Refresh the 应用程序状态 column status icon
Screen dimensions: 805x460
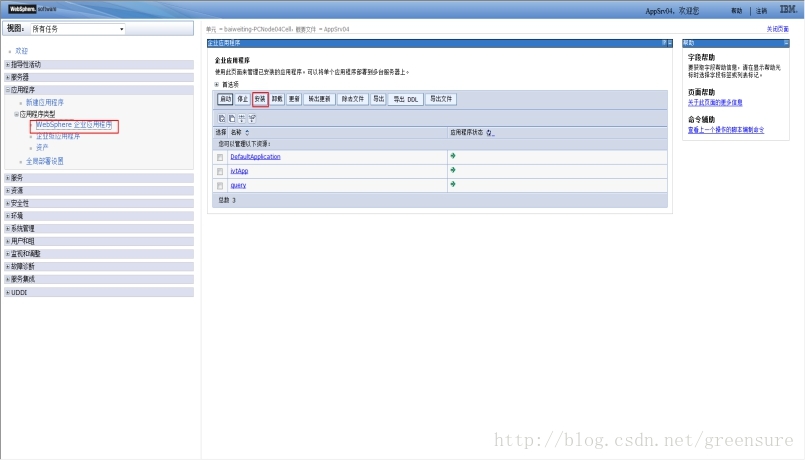coord(489,132)
